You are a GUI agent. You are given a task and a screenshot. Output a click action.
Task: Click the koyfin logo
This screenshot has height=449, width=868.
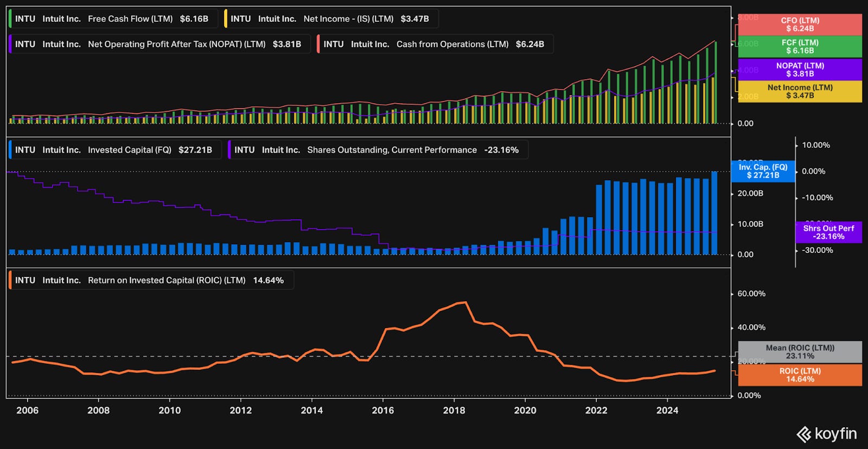(827, 434)
